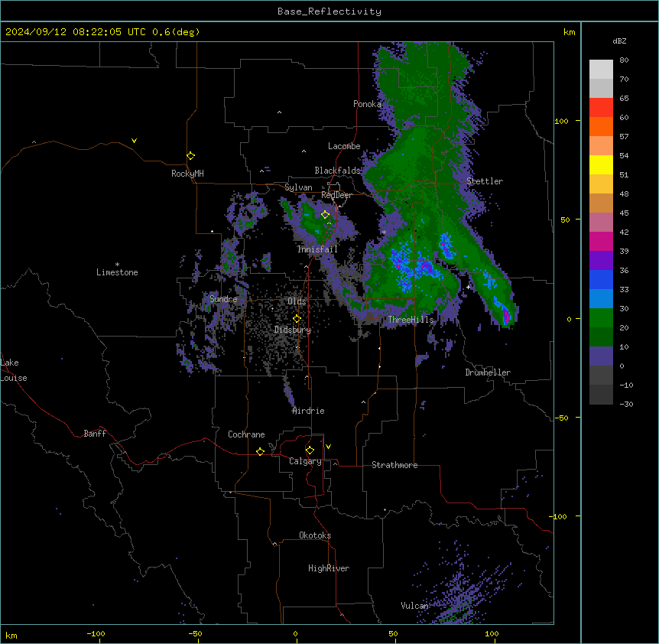This screenshot has width=659, height=644.
Task: Click the Okotoks label
Action: (315, 535)
